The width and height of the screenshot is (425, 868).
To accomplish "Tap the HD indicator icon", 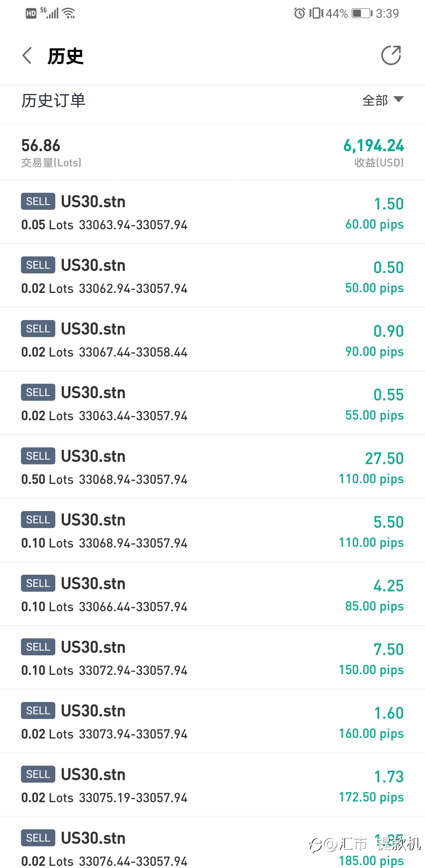I will (31, 14).
